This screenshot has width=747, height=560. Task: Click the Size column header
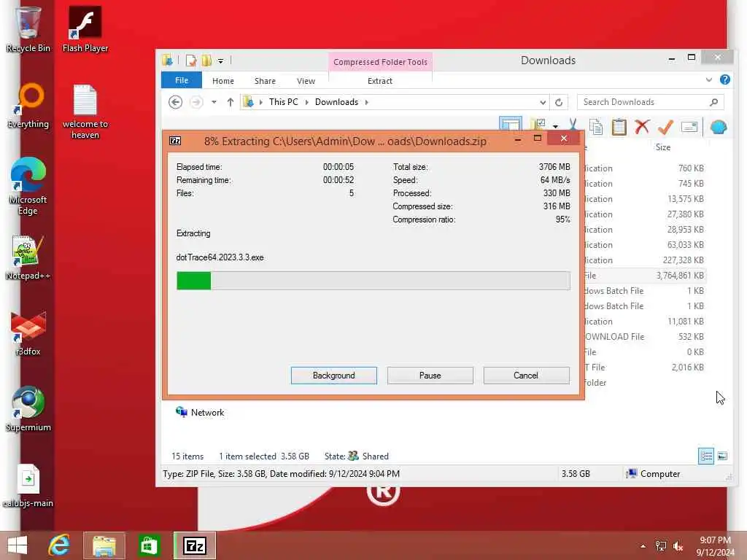[662, 147]
